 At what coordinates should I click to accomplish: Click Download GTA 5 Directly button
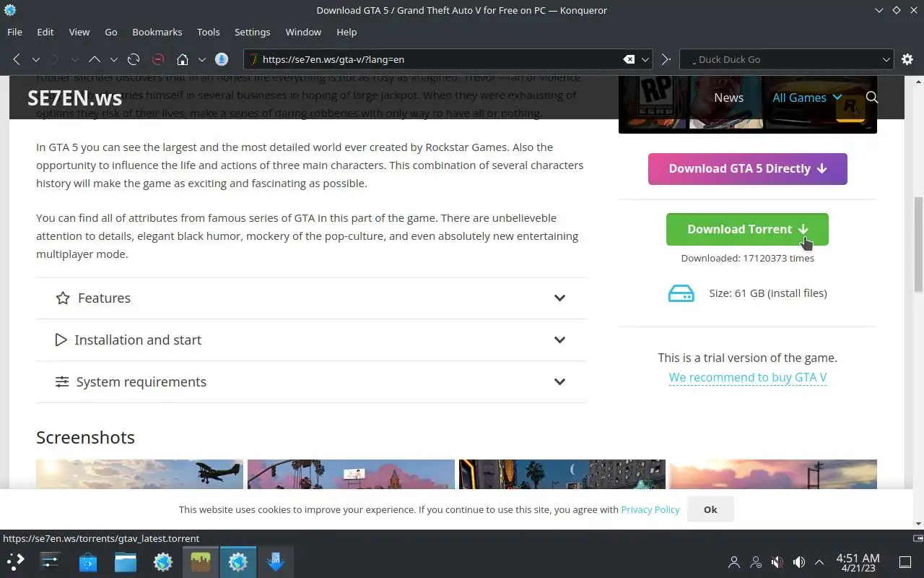coord(747,168)
